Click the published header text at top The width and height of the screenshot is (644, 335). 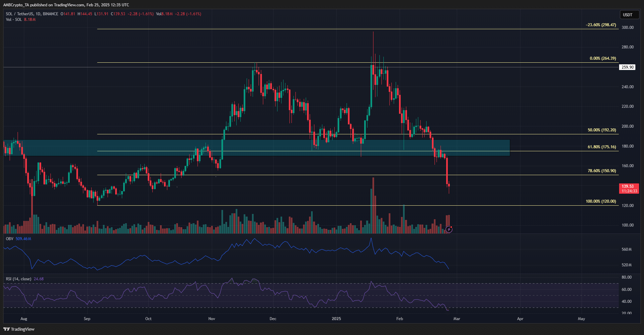tap(66, 5)
